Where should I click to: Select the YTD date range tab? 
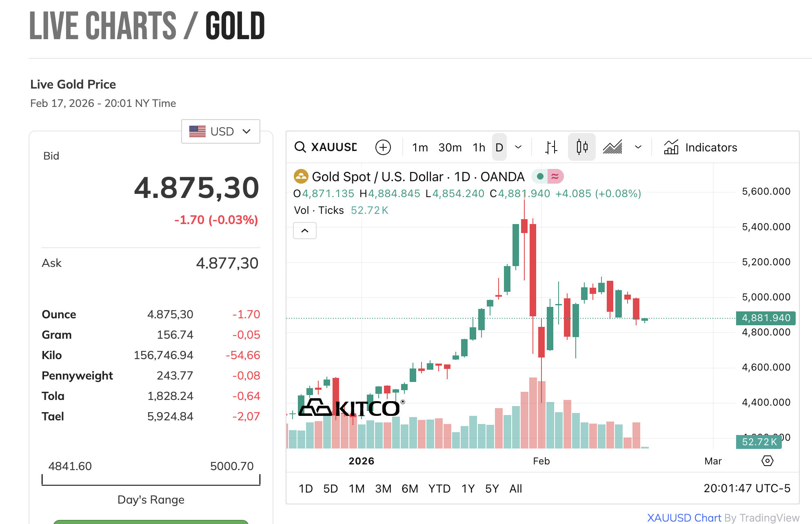(439, 488)
